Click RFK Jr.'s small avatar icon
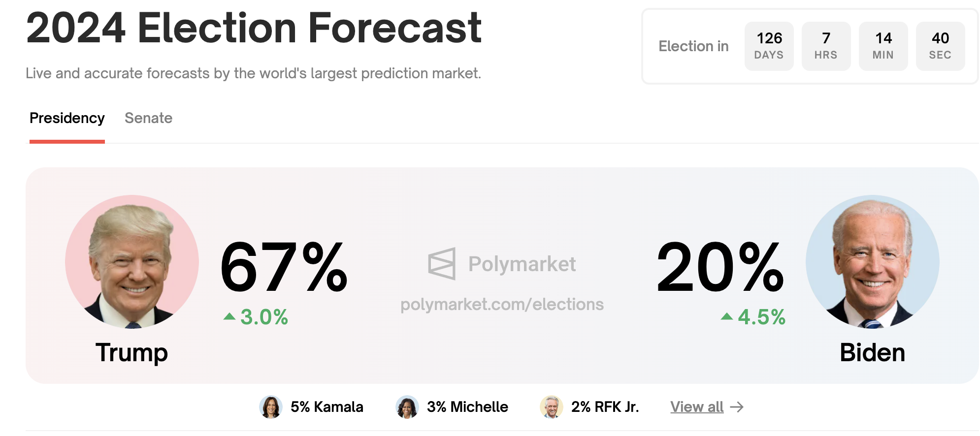The width and height of the screenshot is (980, 436). (x=552, y=407)
